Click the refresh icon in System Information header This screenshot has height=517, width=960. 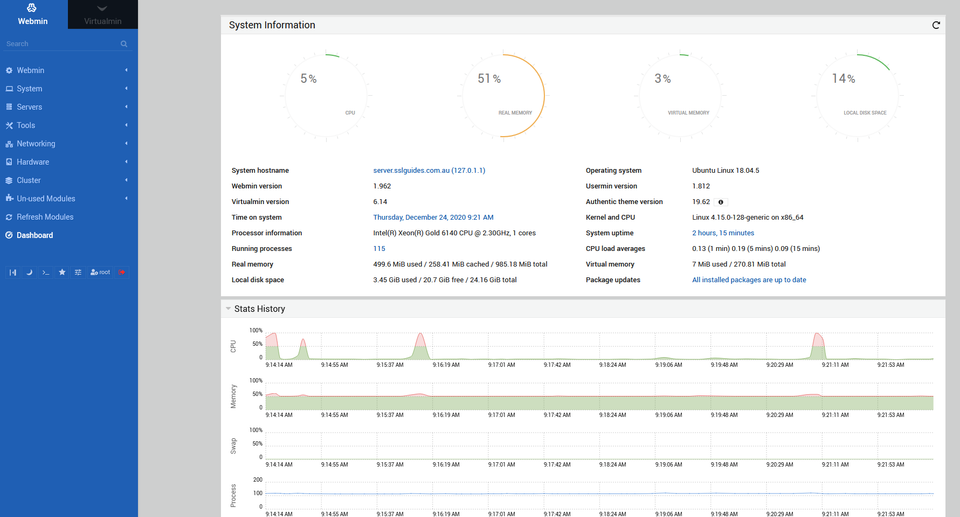(x=936, y=25)
